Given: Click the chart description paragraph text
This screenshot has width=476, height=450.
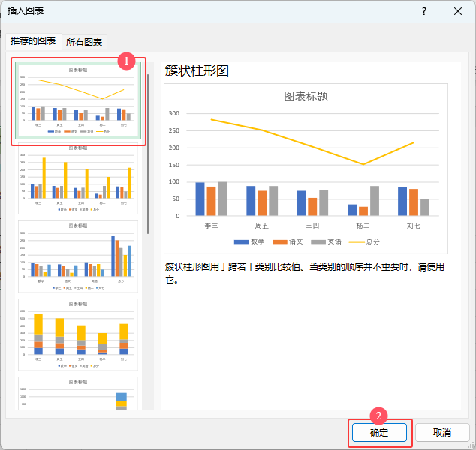Looking at the screenshot, I should pyautogui.click(x=305, y=273).
